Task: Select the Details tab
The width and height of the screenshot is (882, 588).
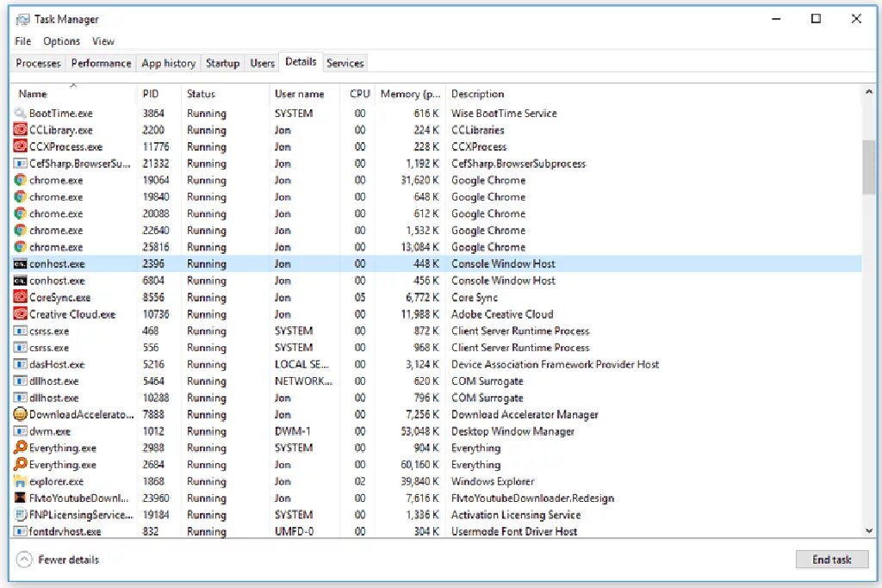Action: pyautogui.click(x=301, y=62)
